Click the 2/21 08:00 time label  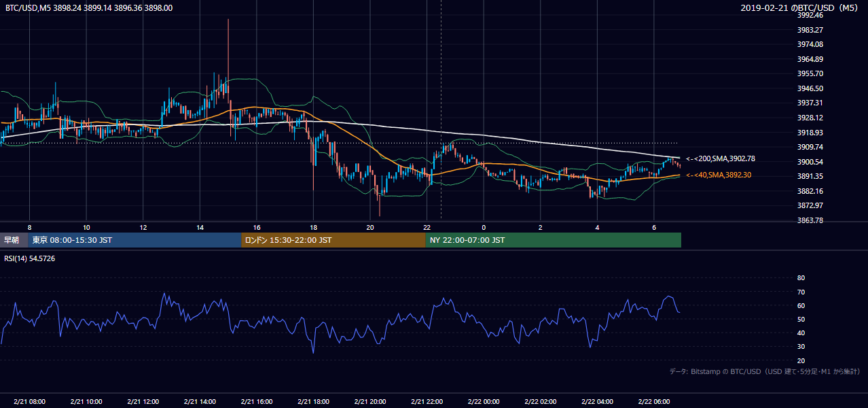click(29, 402)
